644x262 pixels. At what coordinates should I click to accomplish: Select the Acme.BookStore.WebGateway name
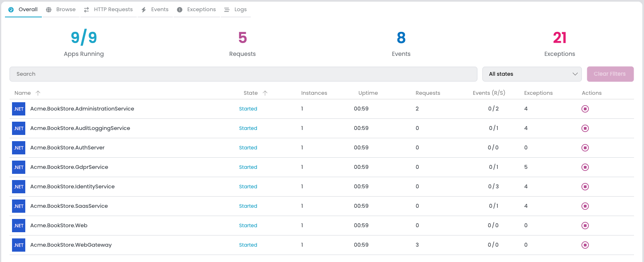pos(71,245)
